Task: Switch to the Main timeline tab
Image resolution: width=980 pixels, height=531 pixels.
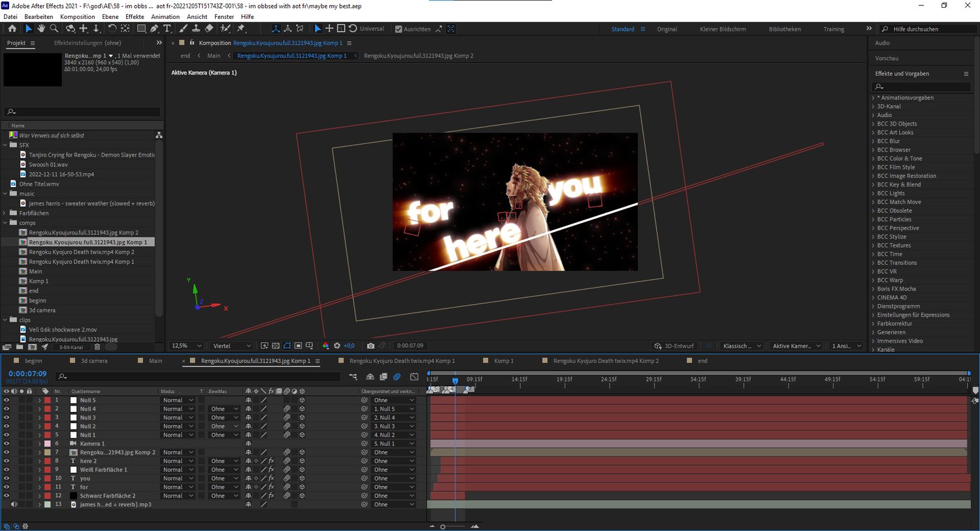Action: pyautogui.click(x=155, y=361)
